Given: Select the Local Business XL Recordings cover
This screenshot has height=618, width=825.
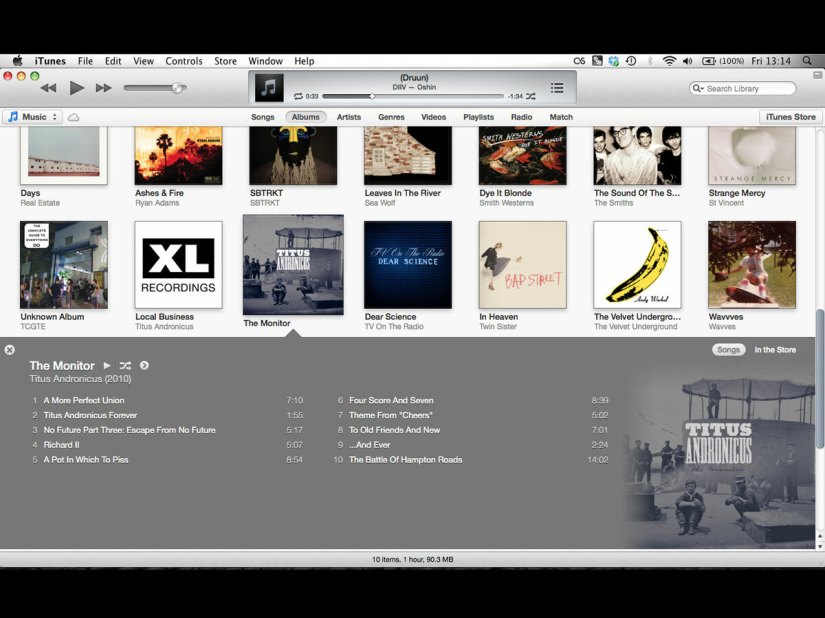Looking at the screenshot, I should 178,265.
